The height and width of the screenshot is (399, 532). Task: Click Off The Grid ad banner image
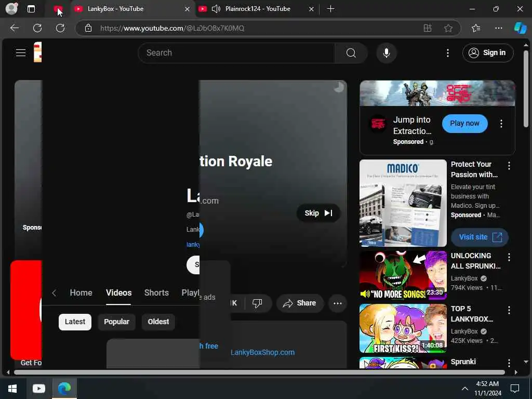[x=437, y=94]
